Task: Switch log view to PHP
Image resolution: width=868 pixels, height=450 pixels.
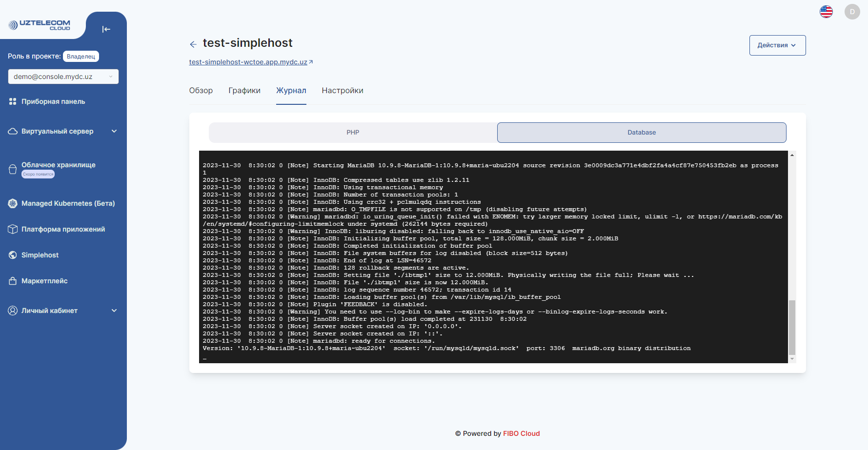Action: [x=352, y=132]
